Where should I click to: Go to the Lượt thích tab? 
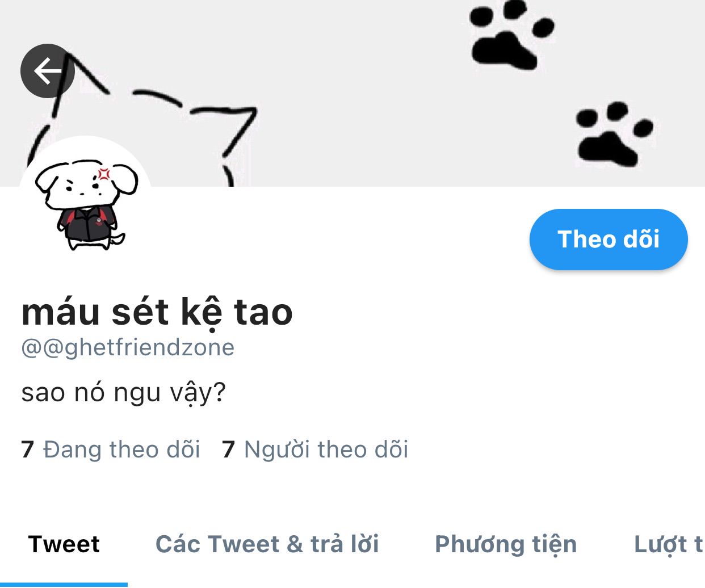coord(669,545)
